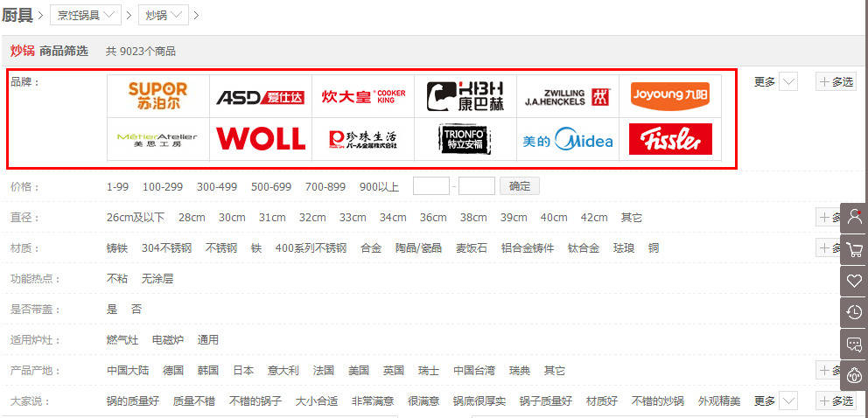Filter by price 500-699

(271, 187)
